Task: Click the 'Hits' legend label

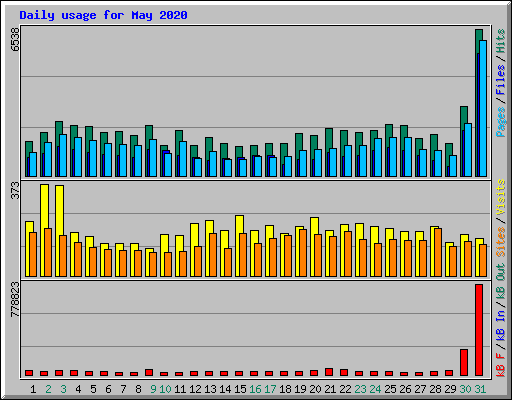Action: point(500,41)
